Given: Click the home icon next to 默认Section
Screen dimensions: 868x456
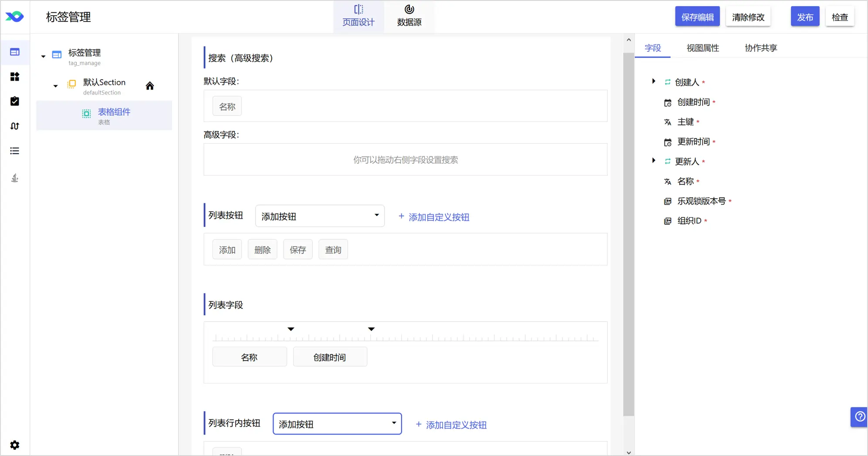Looking at the screenshot, I should tap(150, 86).
